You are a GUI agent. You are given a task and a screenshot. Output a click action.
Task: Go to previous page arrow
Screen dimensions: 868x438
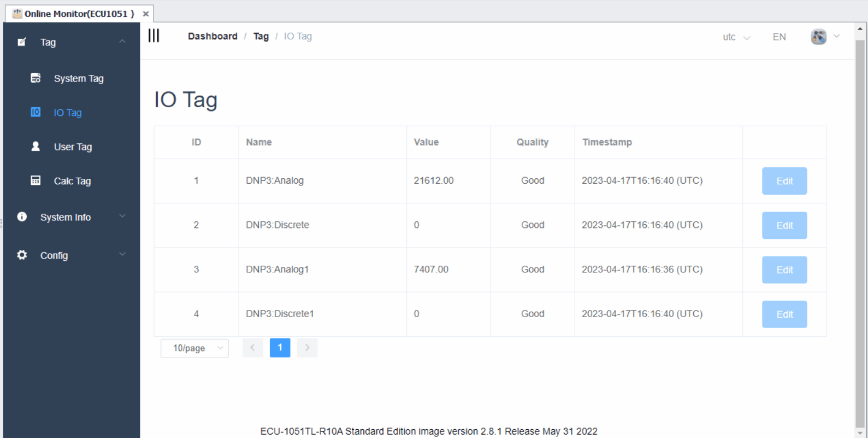click(252, 348)
